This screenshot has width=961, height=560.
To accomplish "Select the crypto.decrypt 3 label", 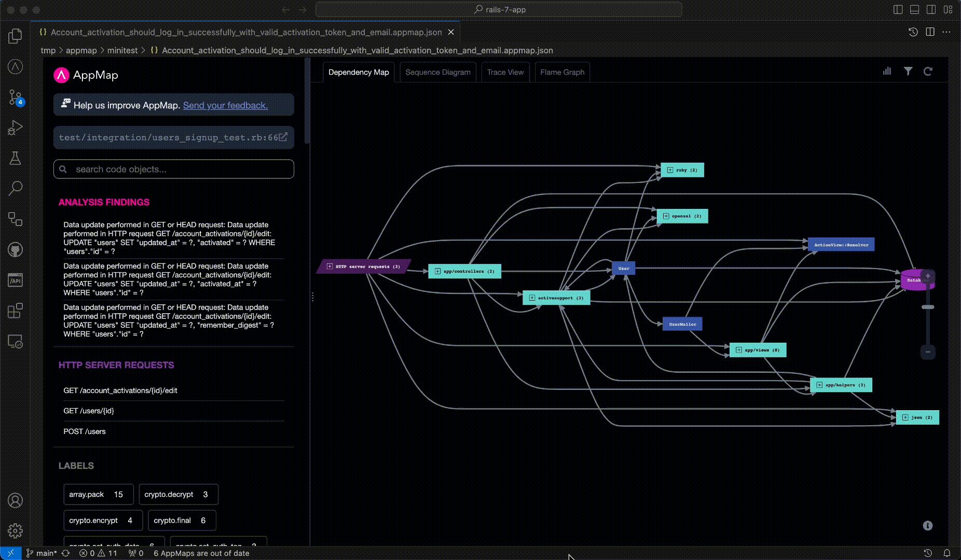I will pos(179,494).
